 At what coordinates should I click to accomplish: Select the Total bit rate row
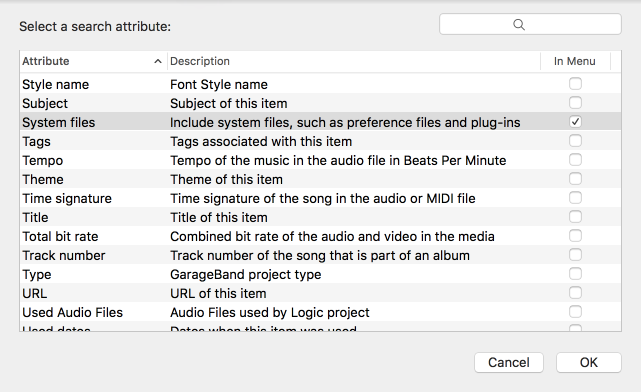[320, 236]
